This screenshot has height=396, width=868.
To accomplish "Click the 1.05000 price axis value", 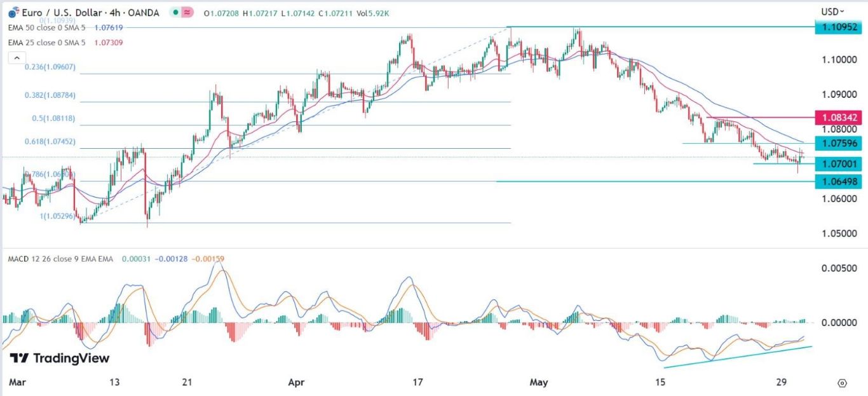I will (839, 233).
